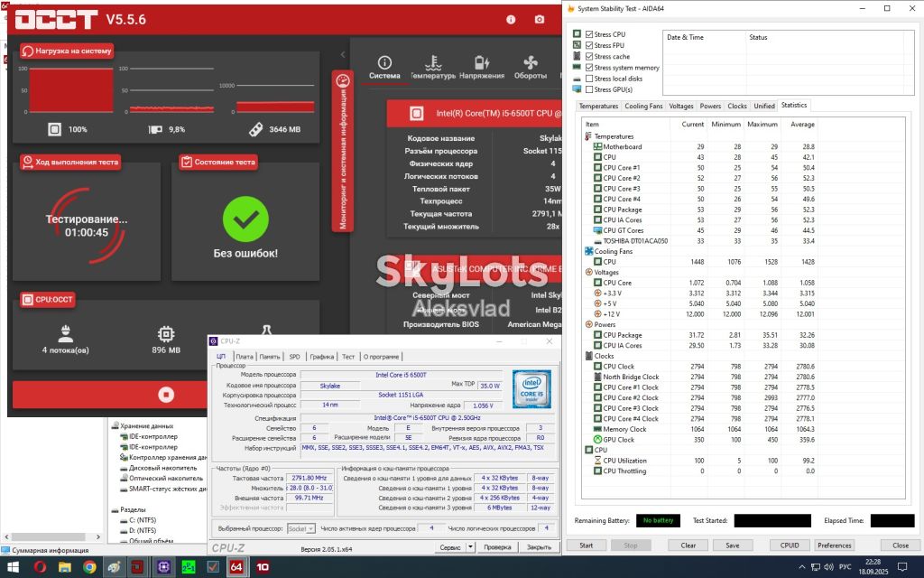Open OCCT Температуры thermometer tab icon
The height and width of the screenshot is (578, 924).
click(x=433, y=62)
